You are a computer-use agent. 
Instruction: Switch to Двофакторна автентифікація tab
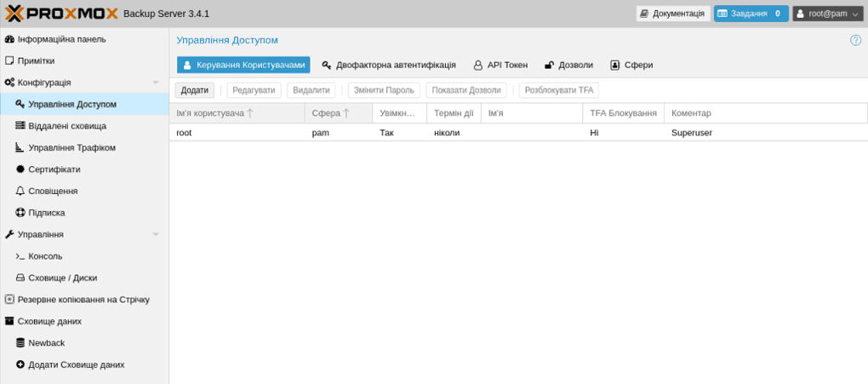(389, 66)
